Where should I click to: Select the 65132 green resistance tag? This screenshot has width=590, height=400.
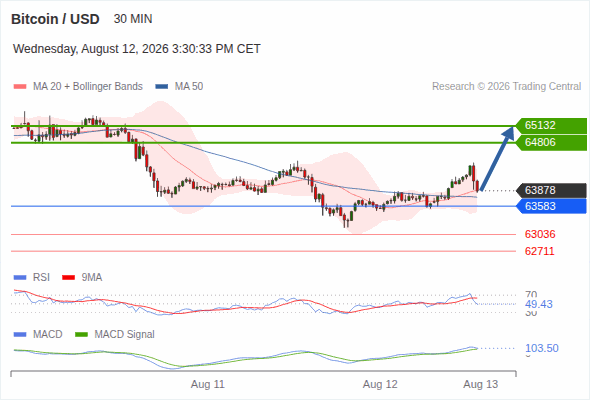point(551,125)
